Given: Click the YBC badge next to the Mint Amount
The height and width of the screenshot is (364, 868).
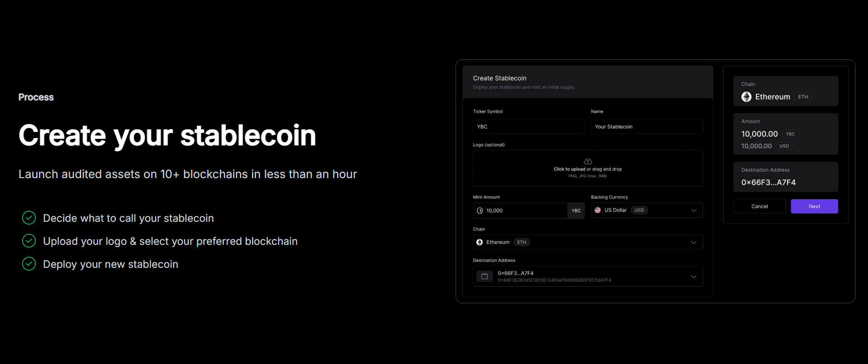Looking at the screenshot, I should [x=576, y=210].
